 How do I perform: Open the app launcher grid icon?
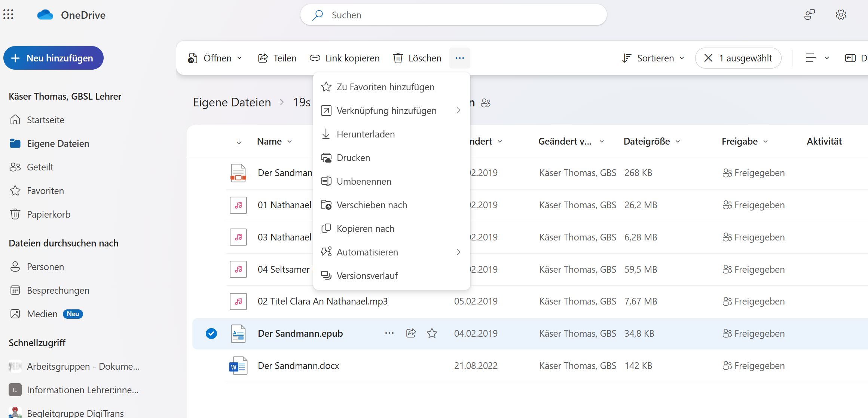[x=8, y=15]
